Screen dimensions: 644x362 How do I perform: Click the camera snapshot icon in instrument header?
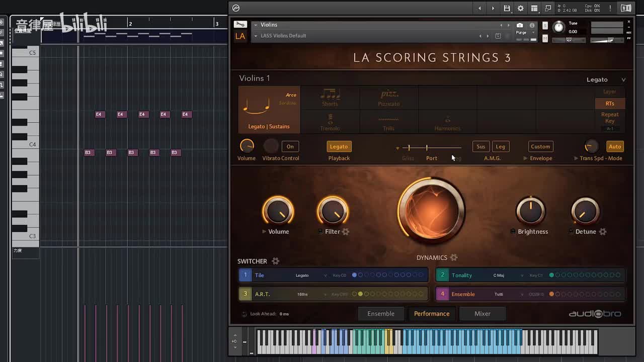coord(520,25)
